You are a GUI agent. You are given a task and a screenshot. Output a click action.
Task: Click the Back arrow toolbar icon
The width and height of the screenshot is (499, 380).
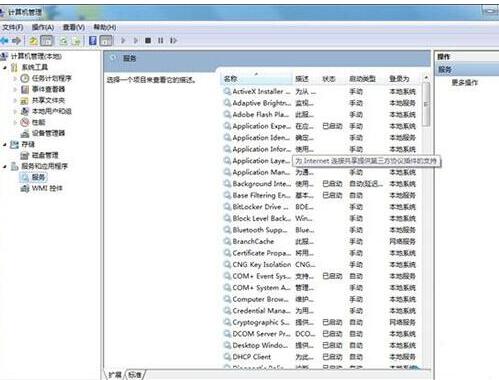pos(4,41)
